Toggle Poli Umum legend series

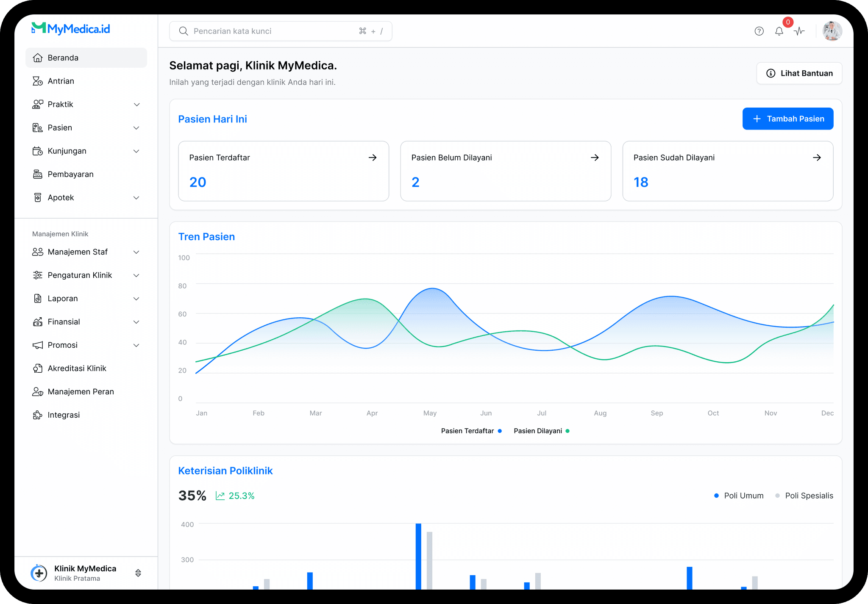click(739, 496)
